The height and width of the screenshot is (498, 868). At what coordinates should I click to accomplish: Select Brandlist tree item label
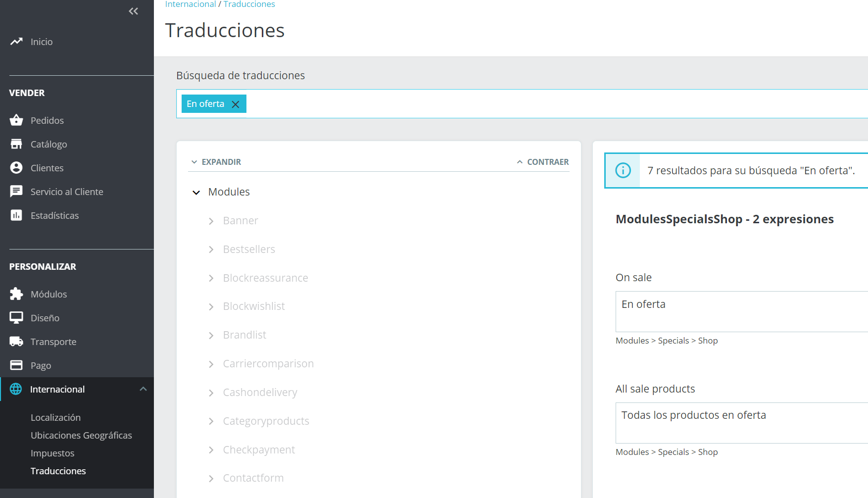click(244, 335)
